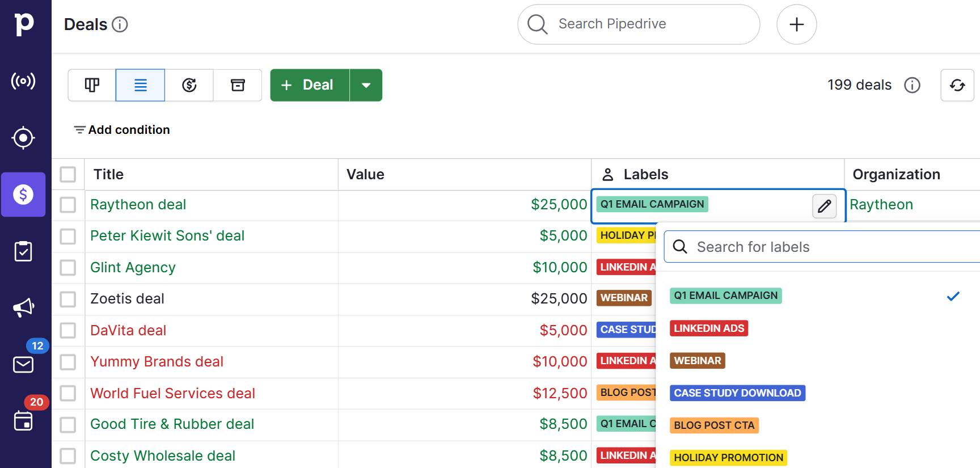The height and width of the screenshot is (468, 980).
Task: Open the target Focus icon in sidebar
Action: coord(23,138)
